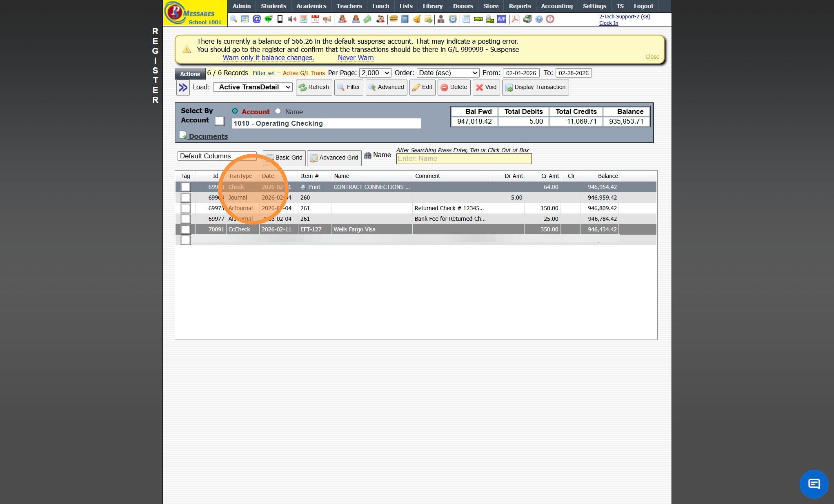Image resolution: width=834 pixels, height=504 pixels.
Task: Select the Account radio button
Action: (235, 111)
